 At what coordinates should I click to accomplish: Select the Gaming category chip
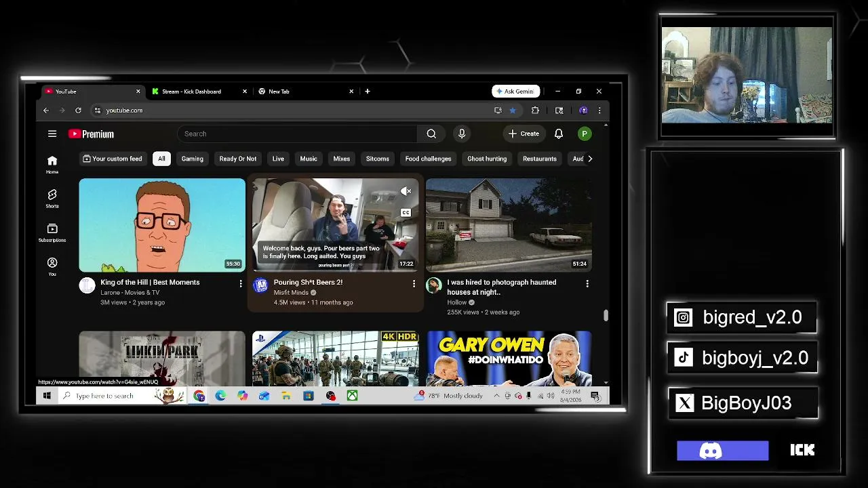point(193,159)
